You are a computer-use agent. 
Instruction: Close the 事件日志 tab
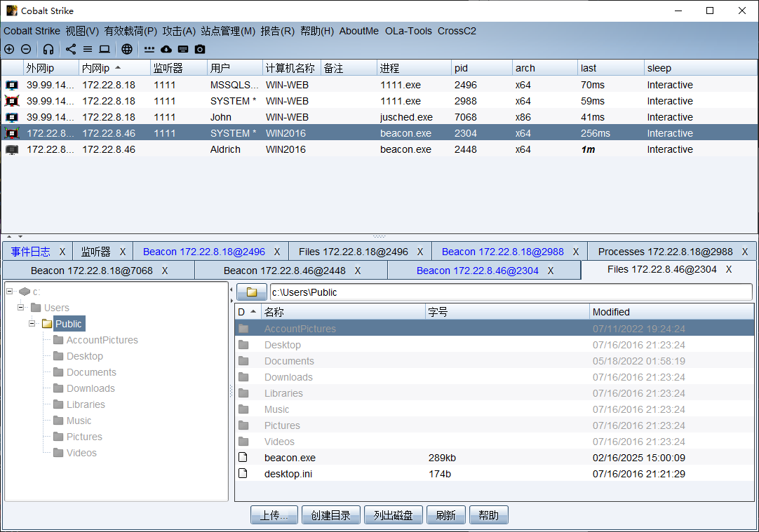point(62,252)
